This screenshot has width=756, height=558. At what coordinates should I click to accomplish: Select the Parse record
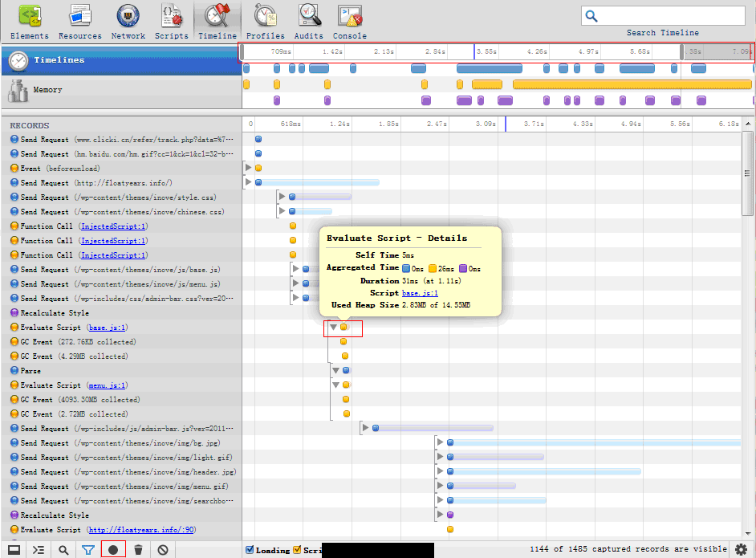tap(121, 371)
